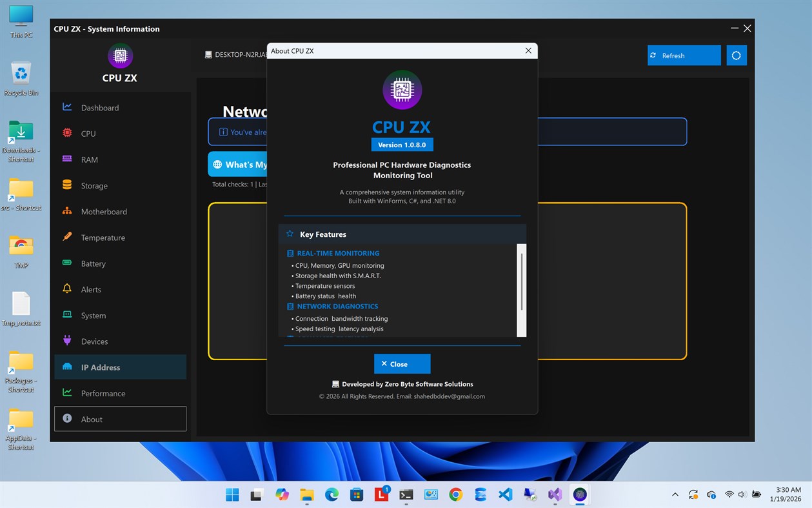Image resolution: width=812 pixels, height=508 pixels.
Task: Click the Key Features list scrollbar
Action: point(522,290)
